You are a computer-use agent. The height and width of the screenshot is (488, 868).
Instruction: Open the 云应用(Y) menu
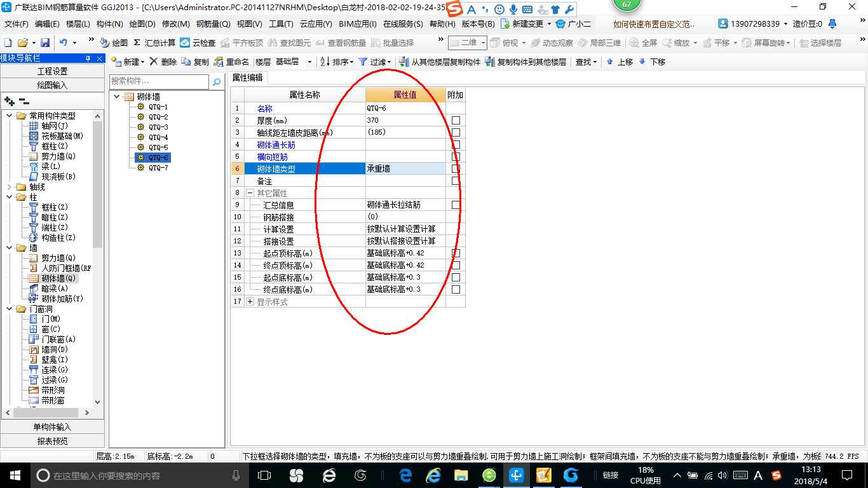point(316,24)
